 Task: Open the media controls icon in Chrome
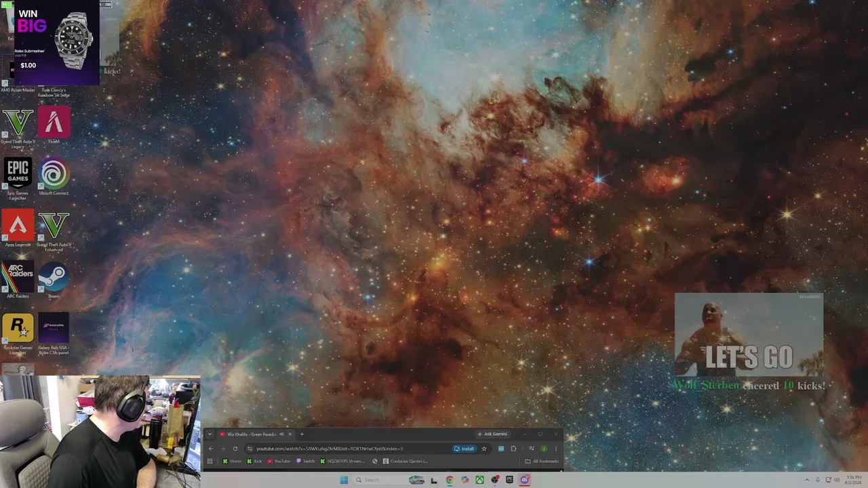(x=532, y=449)
